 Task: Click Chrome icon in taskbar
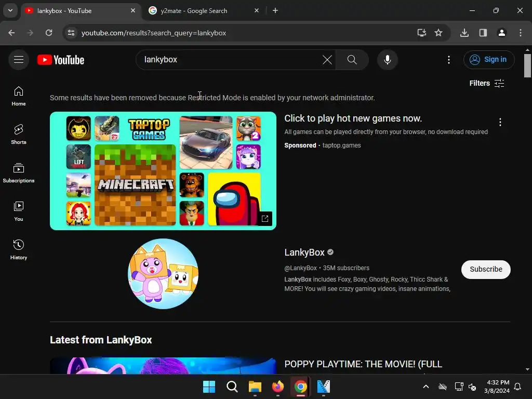click(x=301, y=387)
